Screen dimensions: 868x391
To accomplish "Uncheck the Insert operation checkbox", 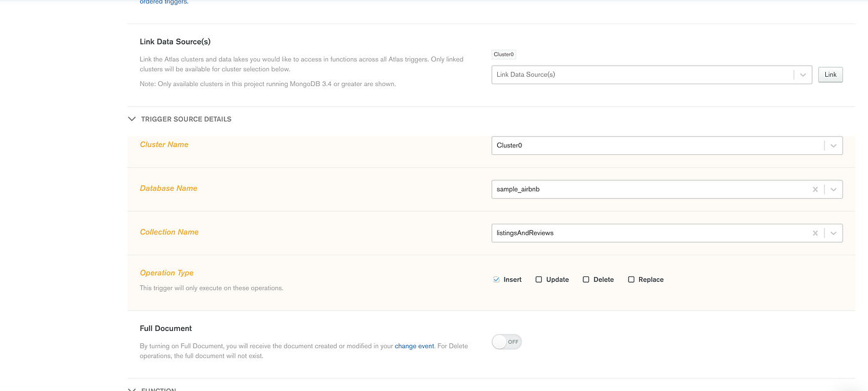I will (495, 279).
